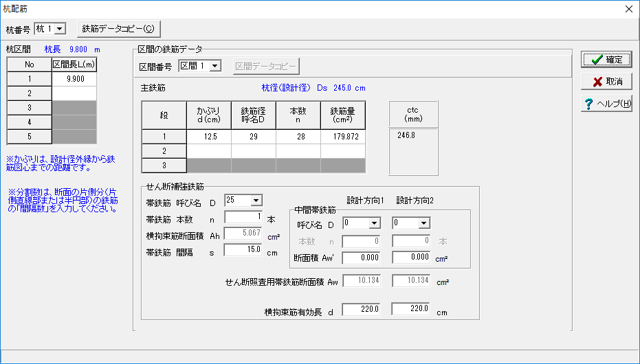Click Aw field showing 10.134 for 設計方向2
The image size is (640, 364).
coord(411,281)
